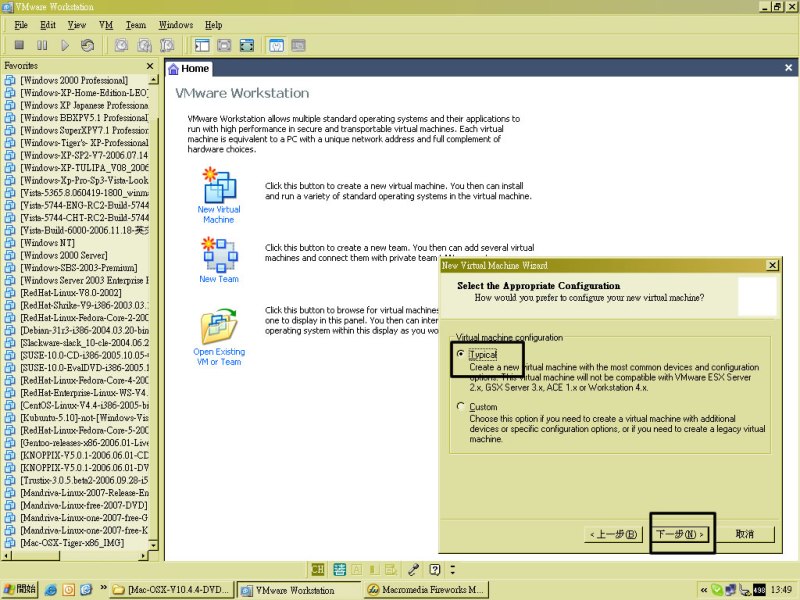The image size is (800, 600).
Task: Open the File menu
Action: coord(21,25)
